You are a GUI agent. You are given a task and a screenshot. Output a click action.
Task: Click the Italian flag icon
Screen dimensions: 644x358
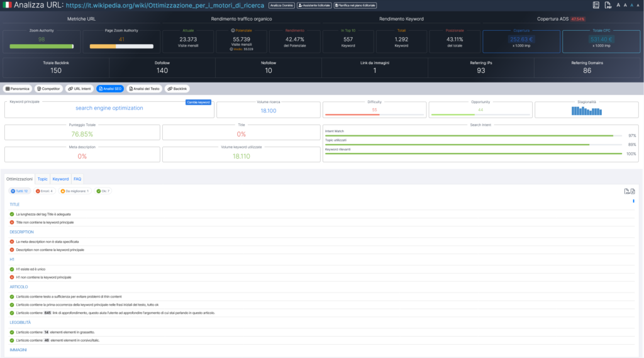8,5
